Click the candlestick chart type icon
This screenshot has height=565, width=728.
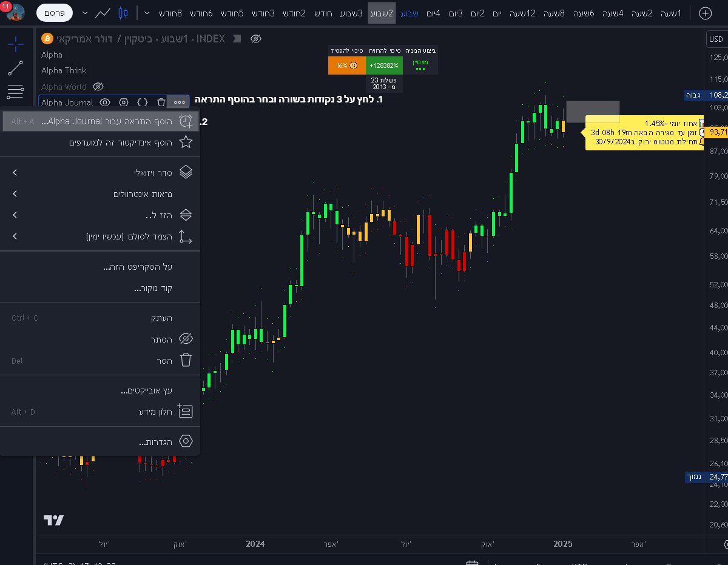pos(123,13)
